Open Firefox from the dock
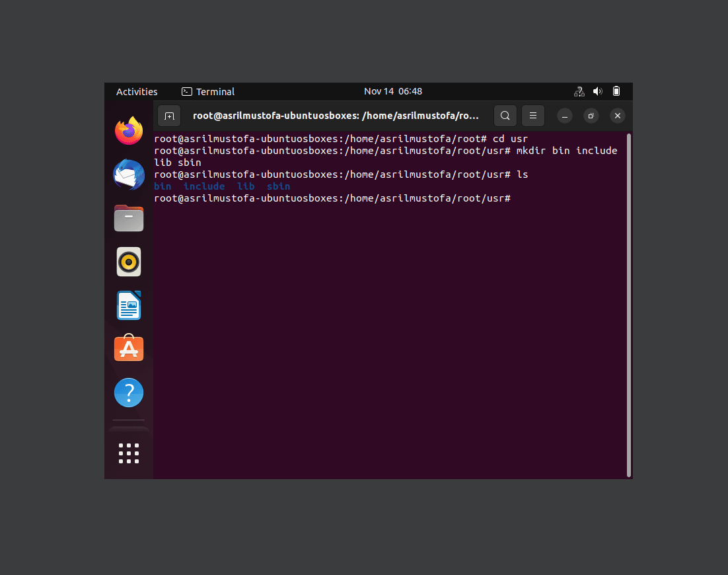Image resolution: width=728 pixels, height=575 pixels. (x=129, y=131)
